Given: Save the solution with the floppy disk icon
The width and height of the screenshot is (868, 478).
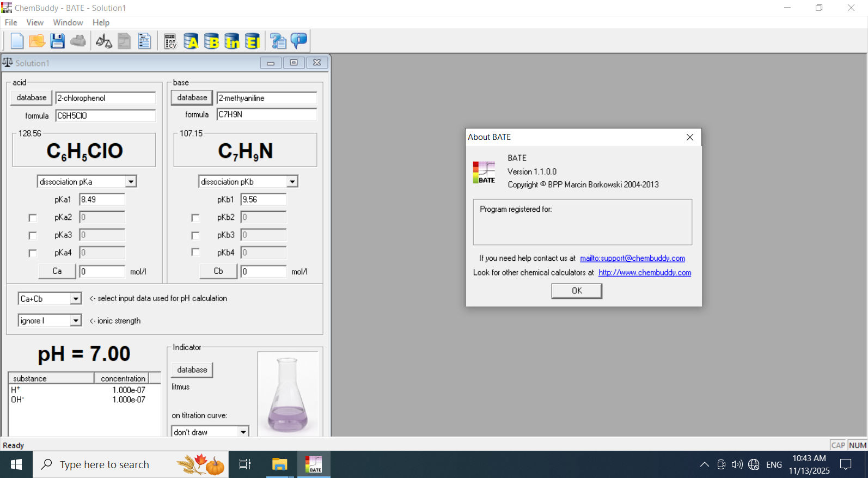Looking at the screenshot, I should [x=57, y=41].
